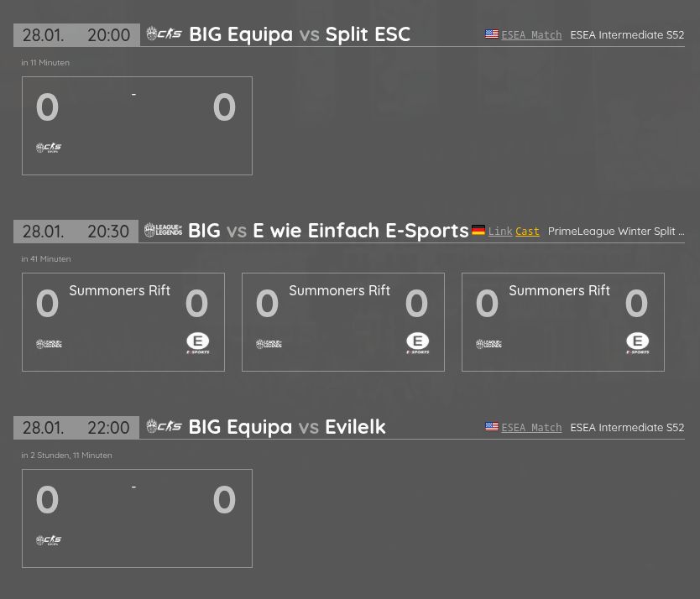The width and height of the screenshot is (700, 599).
Task: Click the League of Legends icon in the 20:30 match header
Action: (x=163, y=230)
